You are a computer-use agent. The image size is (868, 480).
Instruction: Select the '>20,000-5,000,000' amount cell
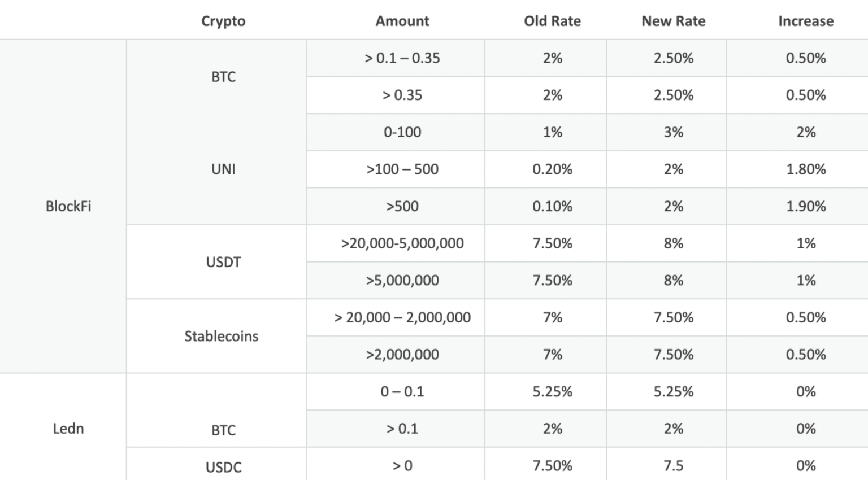click(x=402, y=243)
